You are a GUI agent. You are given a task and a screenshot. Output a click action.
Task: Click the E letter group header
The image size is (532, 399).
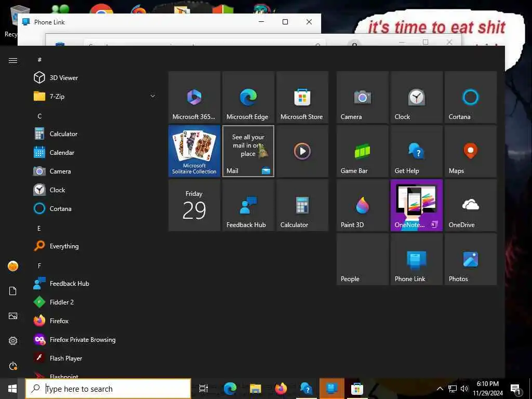point(39,229)
